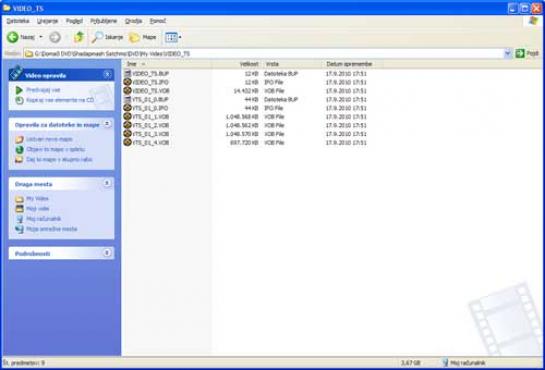Image resolution: width=545 pixels, height=370 pixels.
Task: Click the My Videos link in Other places
Action: pos(37,198)
